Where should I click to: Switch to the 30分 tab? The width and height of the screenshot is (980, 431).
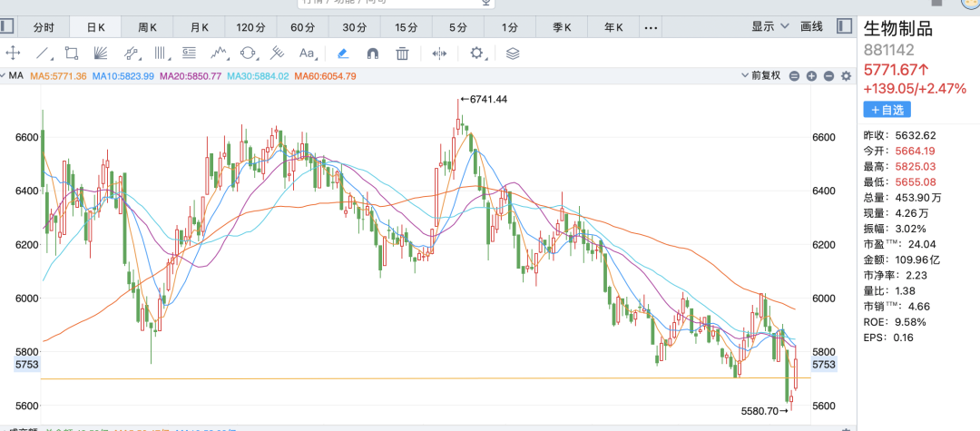[355, 27]
